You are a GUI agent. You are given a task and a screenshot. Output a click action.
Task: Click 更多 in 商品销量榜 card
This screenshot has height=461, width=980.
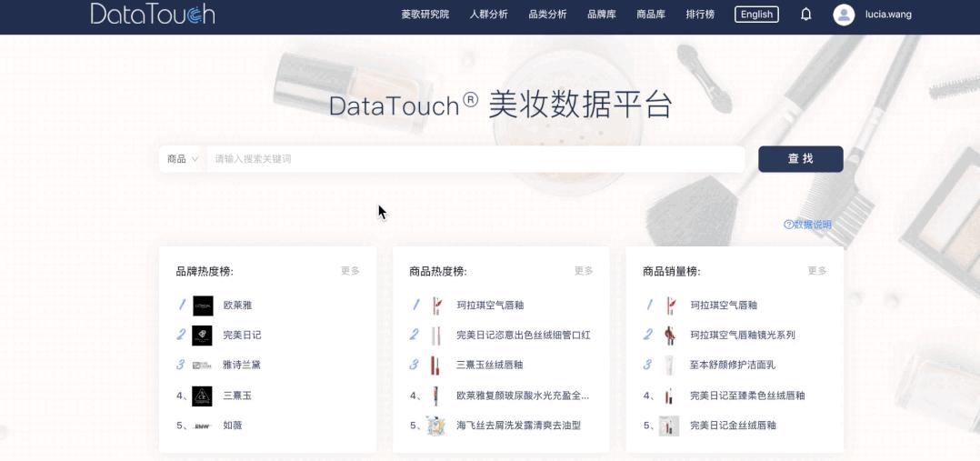[x=817, y=271]
